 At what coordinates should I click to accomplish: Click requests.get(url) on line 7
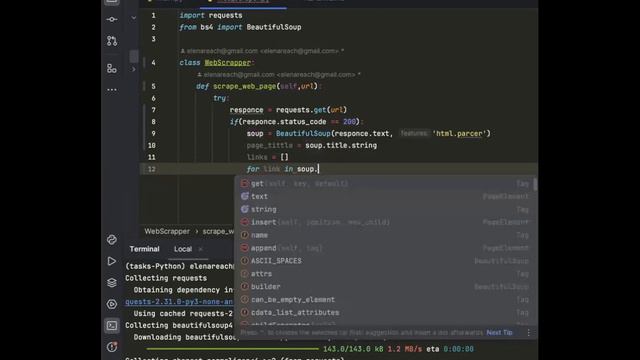tap(311, 110)
